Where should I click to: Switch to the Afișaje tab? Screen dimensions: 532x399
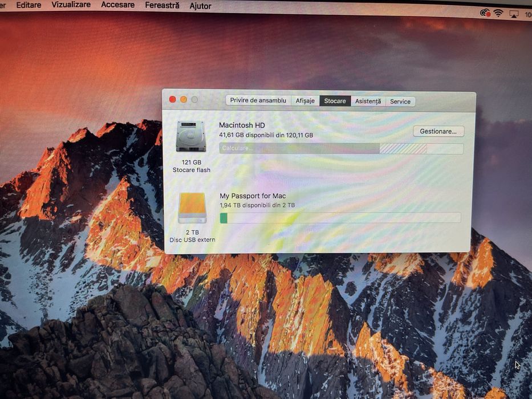click(305, 101)
